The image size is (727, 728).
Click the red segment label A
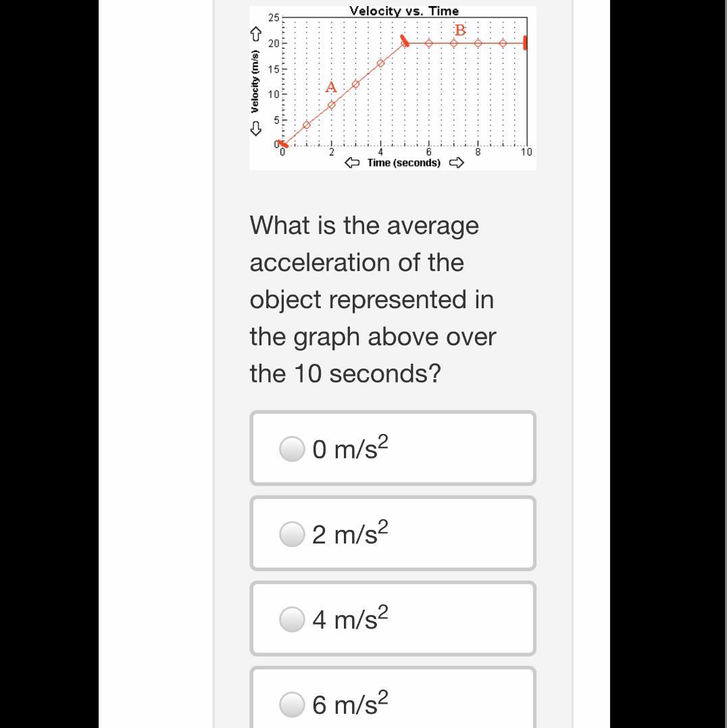coord(331,87)
